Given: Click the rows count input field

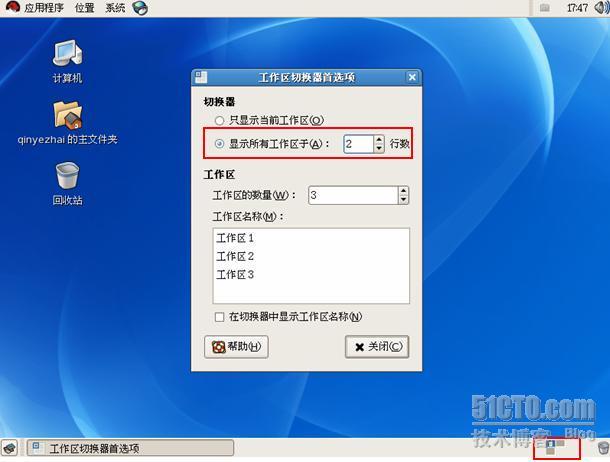Looking at the screenshot, I should [358, 144].
